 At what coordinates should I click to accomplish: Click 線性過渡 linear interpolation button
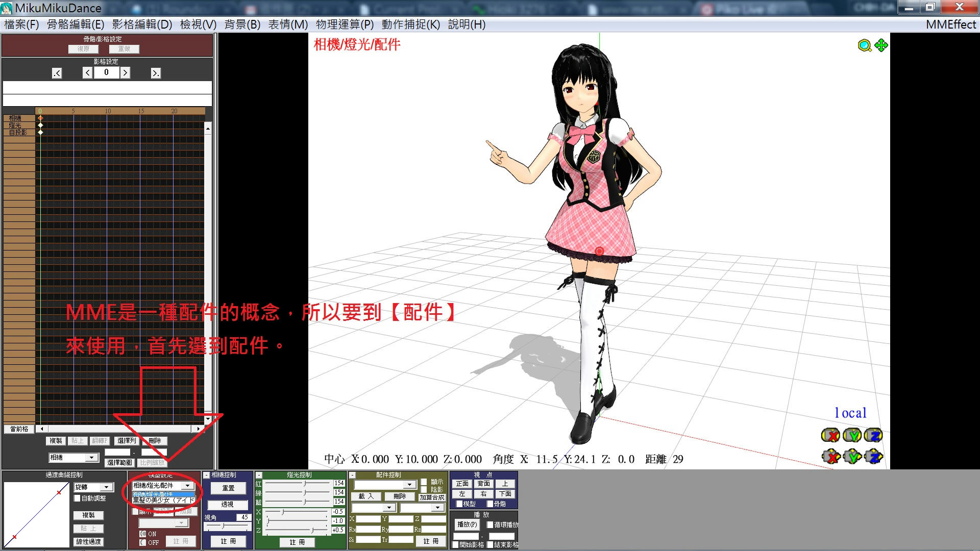click(x=89, y=542)
